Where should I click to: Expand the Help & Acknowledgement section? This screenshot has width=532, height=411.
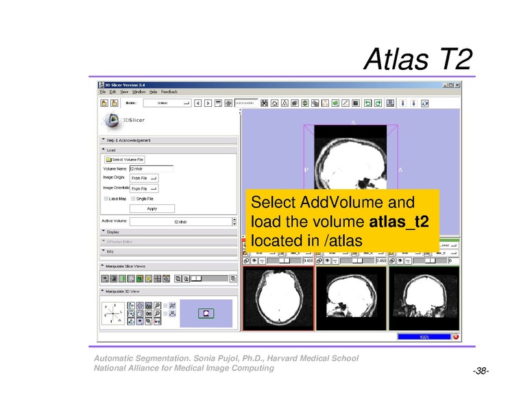tap(169, 140)
